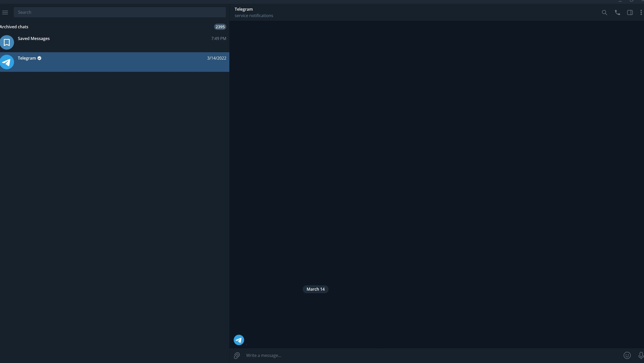Open the hamburger main menu

click(5, 12)
